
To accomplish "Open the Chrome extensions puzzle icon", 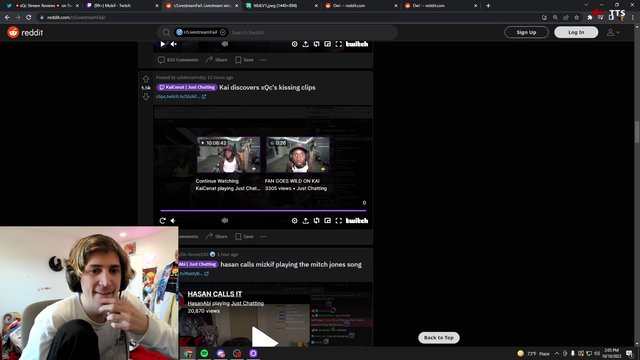I will pyautogui.click(x=589, y=18).
